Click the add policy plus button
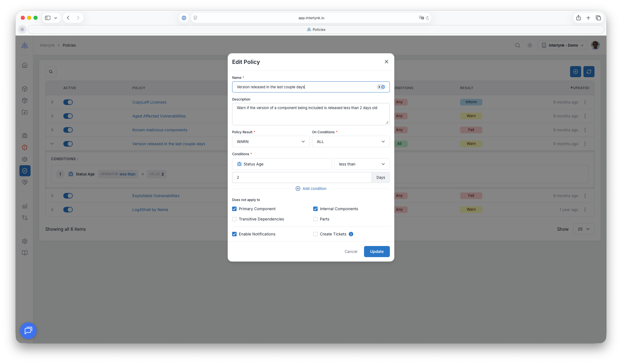 coord(575,72)
